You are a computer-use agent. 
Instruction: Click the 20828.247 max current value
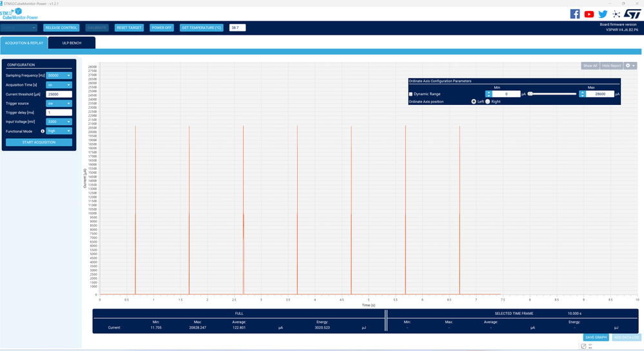click(197, 328)
